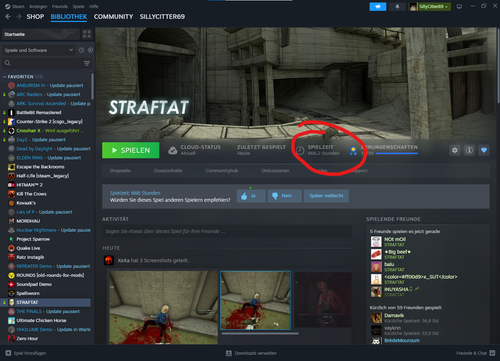Open the Hilfe menu

pos(94,6)
